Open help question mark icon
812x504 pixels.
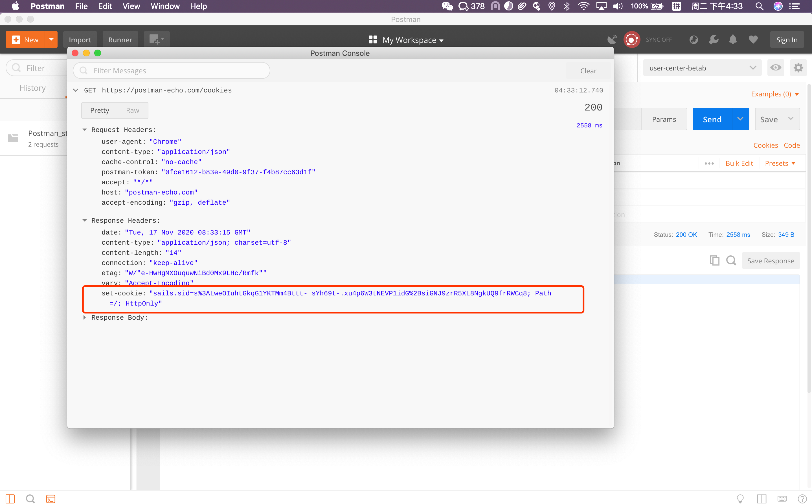click(x=802, y=499)
